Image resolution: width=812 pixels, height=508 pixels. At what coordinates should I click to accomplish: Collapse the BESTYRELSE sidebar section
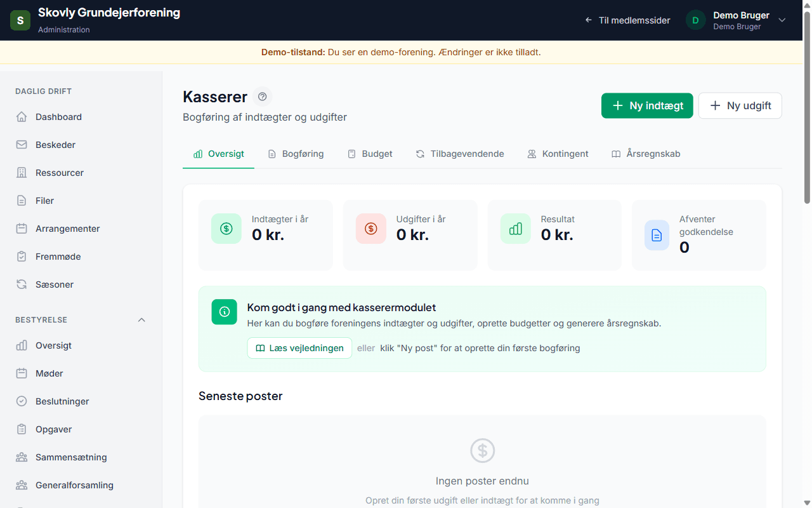141,320
